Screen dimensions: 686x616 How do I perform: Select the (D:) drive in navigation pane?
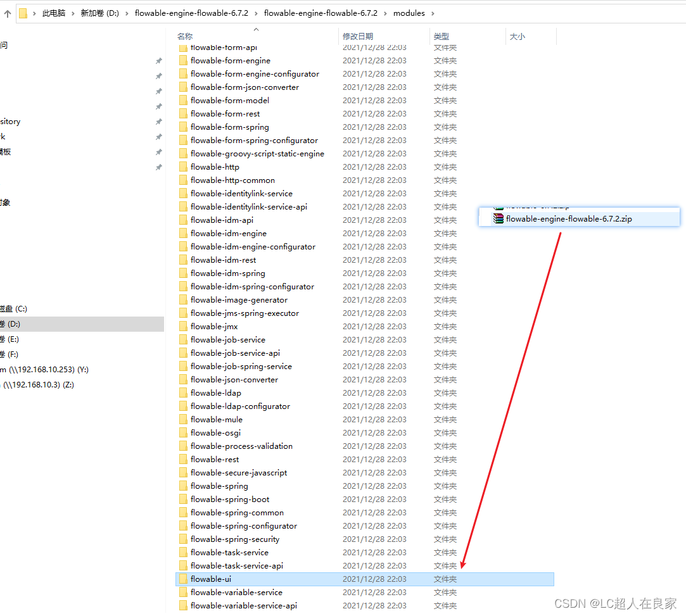pos(82,324)
